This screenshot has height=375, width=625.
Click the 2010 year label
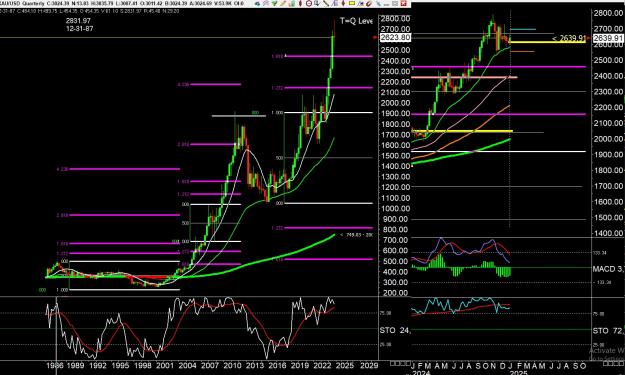231,365
